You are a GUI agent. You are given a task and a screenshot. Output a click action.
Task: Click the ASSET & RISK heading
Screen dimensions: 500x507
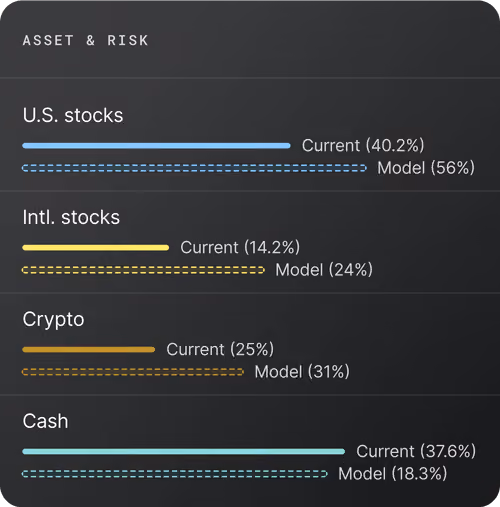(85, 41)
